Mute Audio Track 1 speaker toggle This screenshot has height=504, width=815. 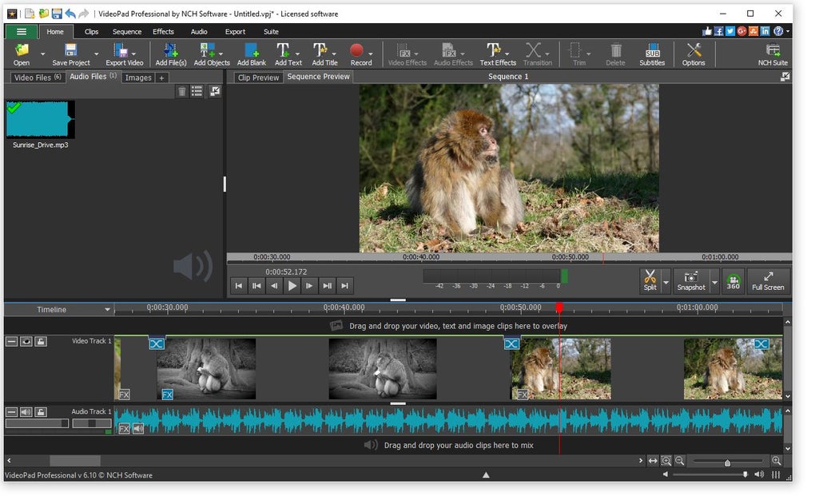click(26, 412)
